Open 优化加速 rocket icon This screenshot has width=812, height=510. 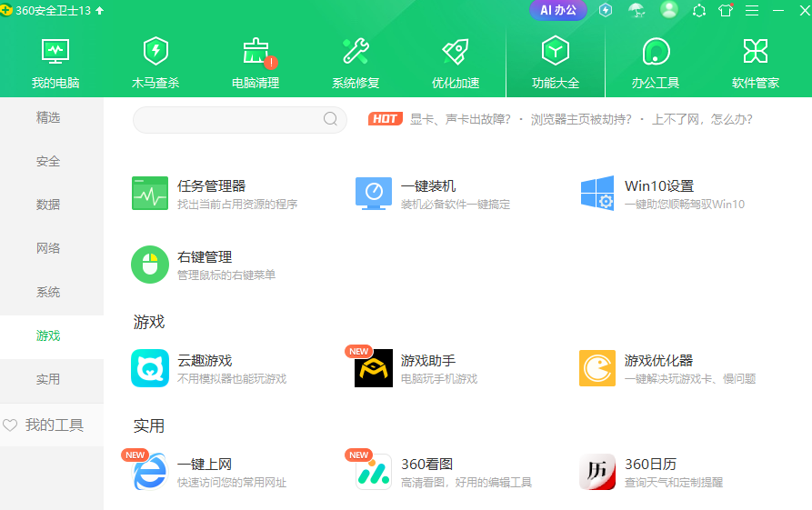pyautogui.click(x=456, y=51)
